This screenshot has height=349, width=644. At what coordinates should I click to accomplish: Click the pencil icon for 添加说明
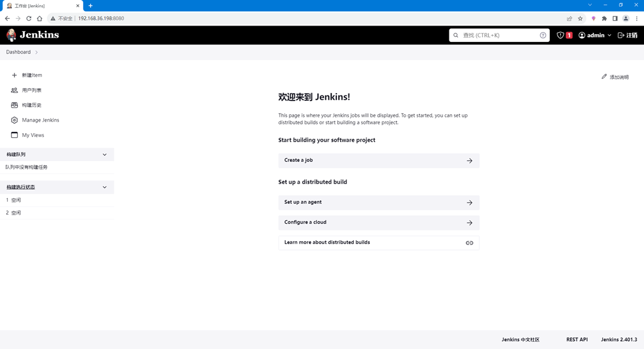[604, 77]
